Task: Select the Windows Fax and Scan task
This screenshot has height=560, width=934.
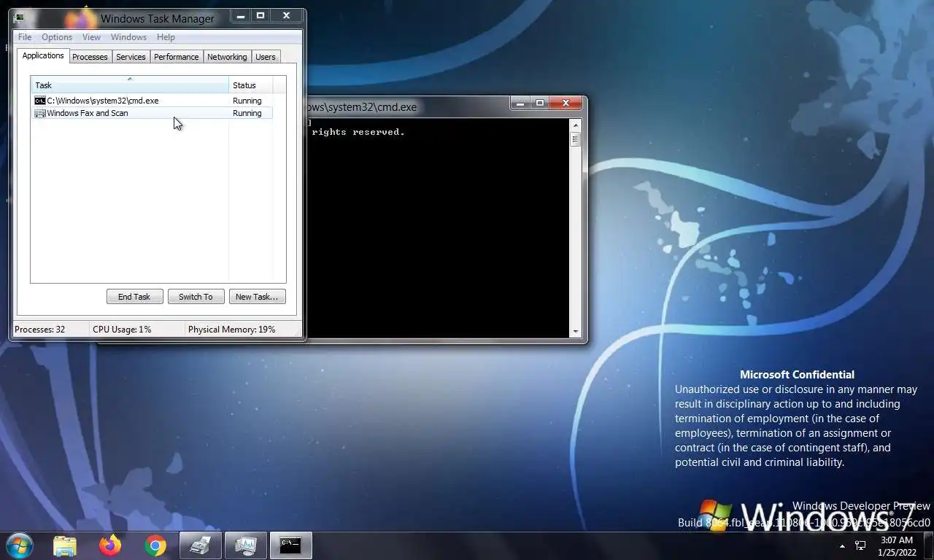Action: (152, 113)
